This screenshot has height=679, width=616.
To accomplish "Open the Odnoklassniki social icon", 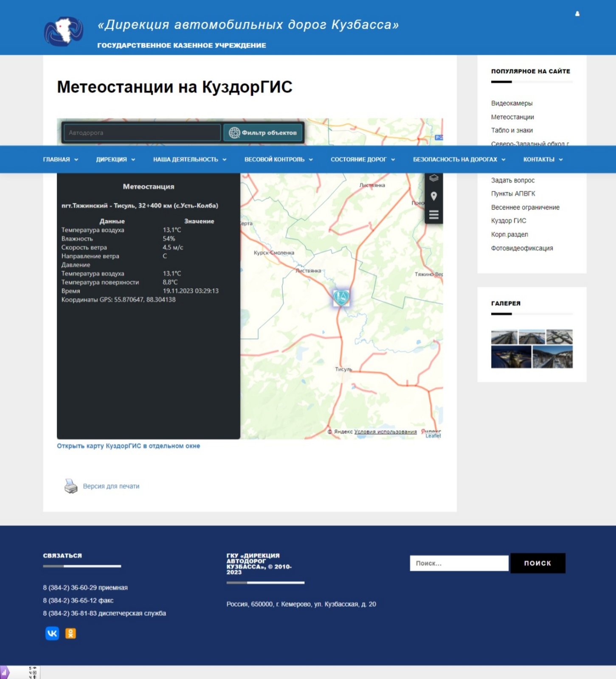I will click(x=70, y=634).
